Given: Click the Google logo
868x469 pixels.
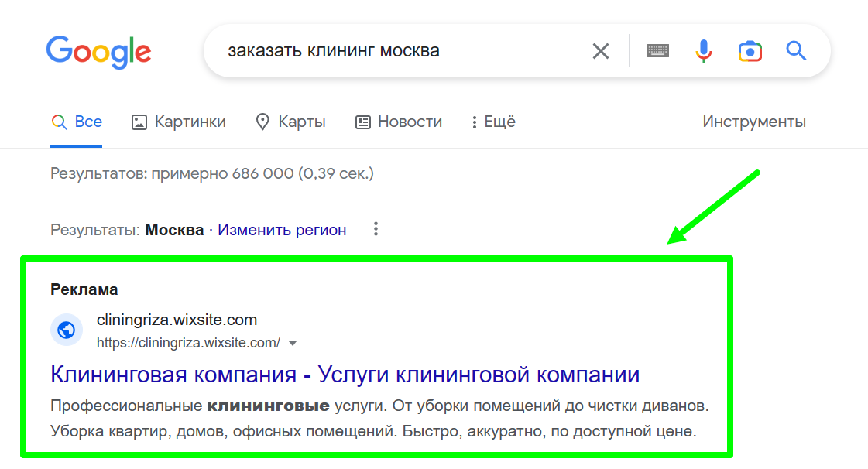Looking at the screenshot, I should click(98, 52).
